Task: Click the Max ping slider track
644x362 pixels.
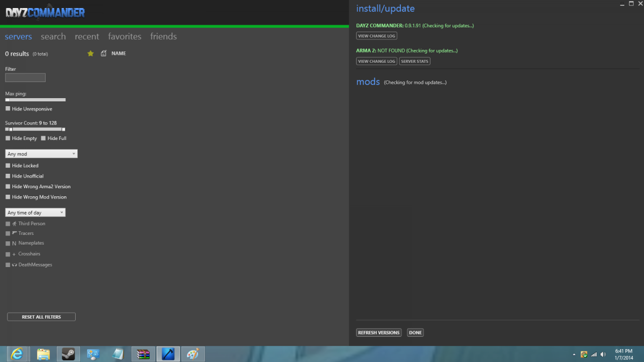Action: coord(35,100)
